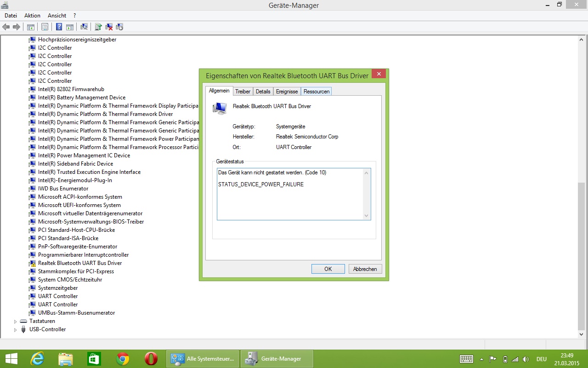Launch Opera browser from taskbar
The image size is (588, 368).
click(151, 359)
